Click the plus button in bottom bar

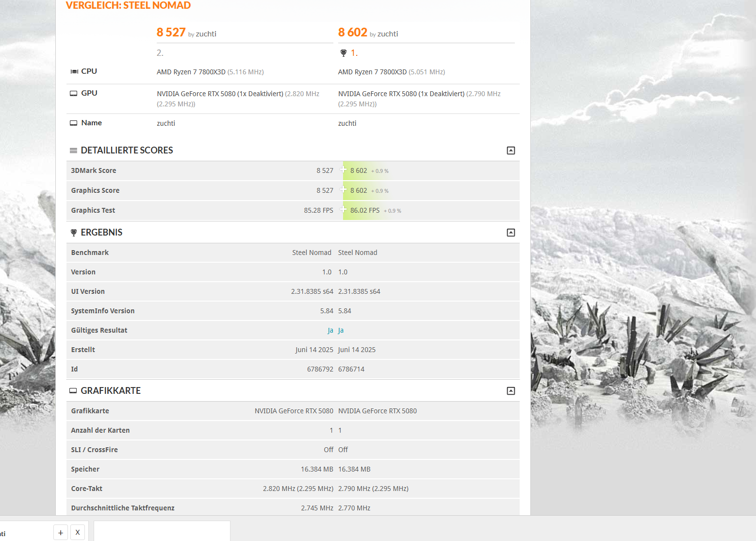pos(61,532)
